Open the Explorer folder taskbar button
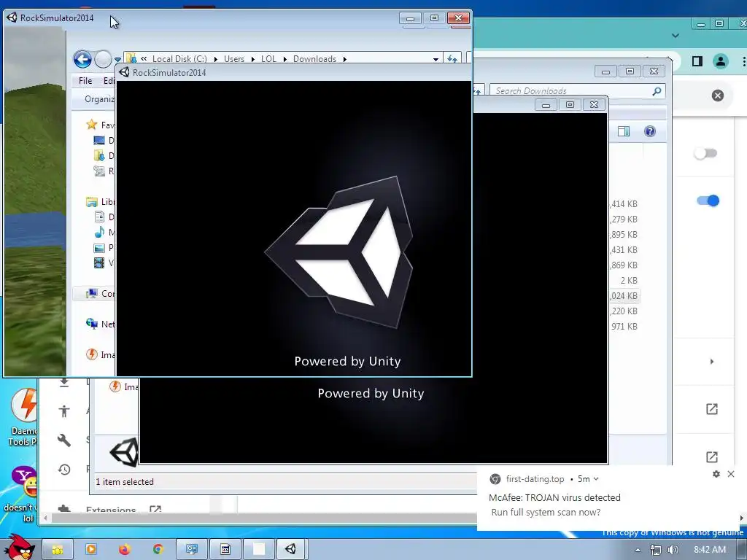 pyautogui.click(x=57, y=550)
